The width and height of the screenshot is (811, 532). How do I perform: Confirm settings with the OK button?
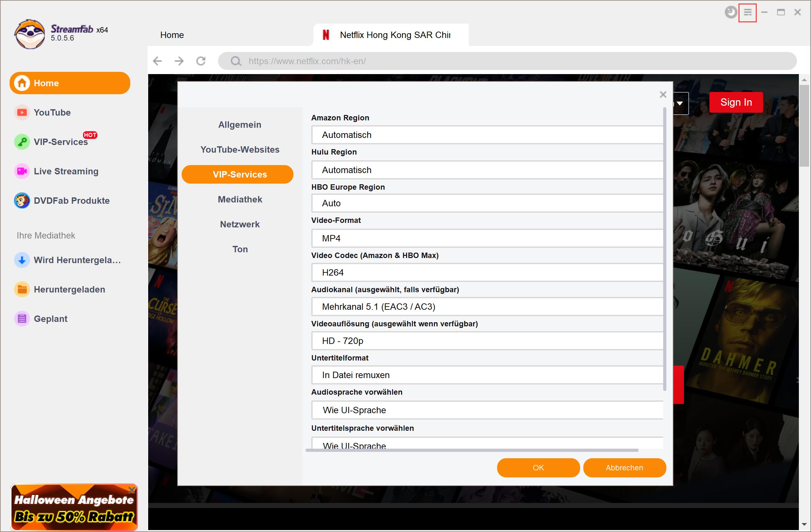pos(538,467)
